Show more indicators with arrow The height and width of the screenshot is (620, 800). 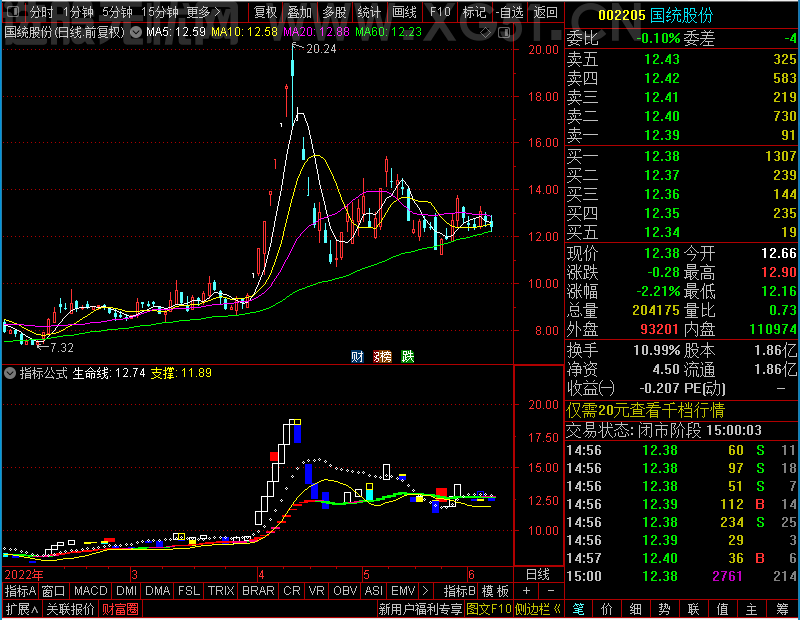point(426,591)
